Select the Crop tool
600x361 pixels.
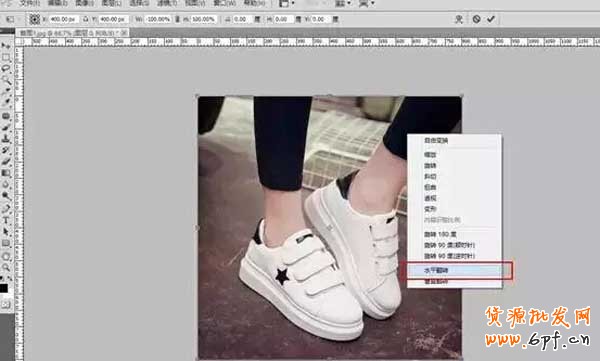6,92
